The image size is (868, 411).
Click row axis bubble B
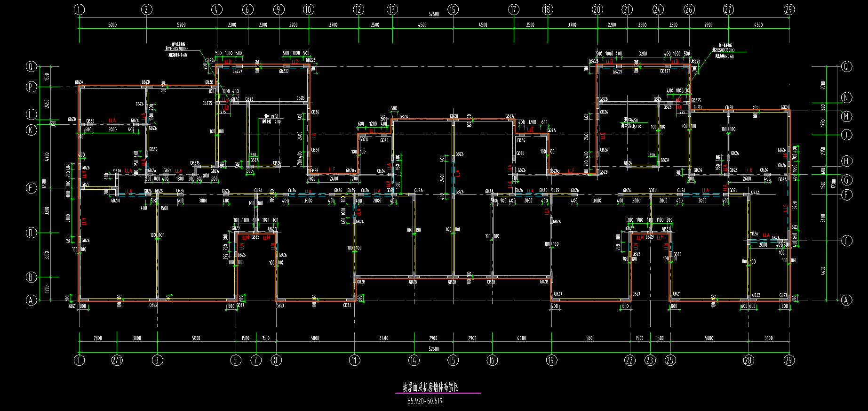31,277
